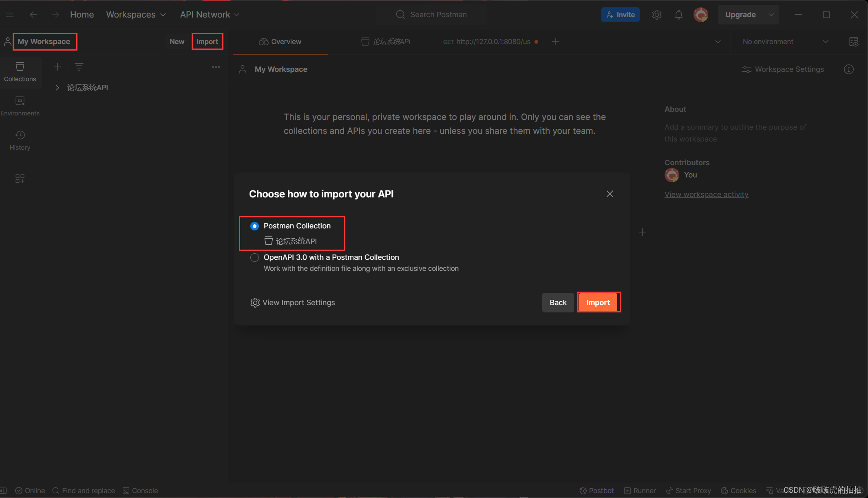The image size is (868, 498).
Task: Click the orange Import button in dialog
Action: (598, 303)
